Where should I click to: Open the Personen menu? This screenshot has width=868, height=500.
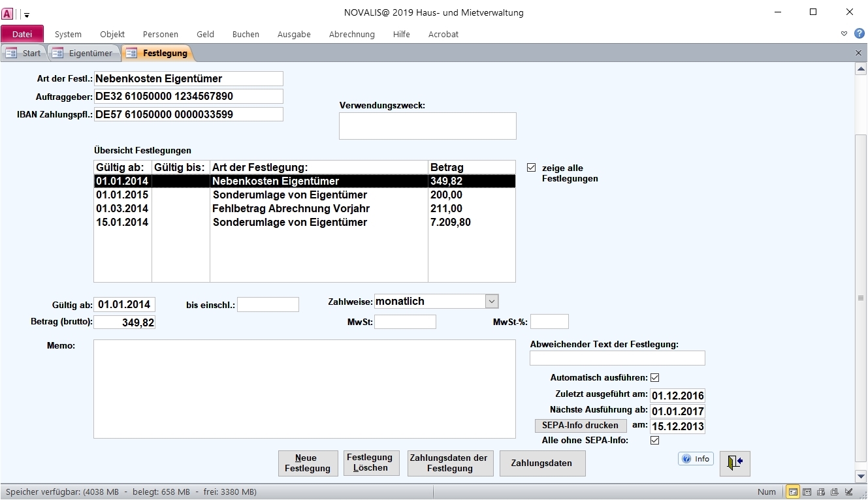(x=160, y=34)
